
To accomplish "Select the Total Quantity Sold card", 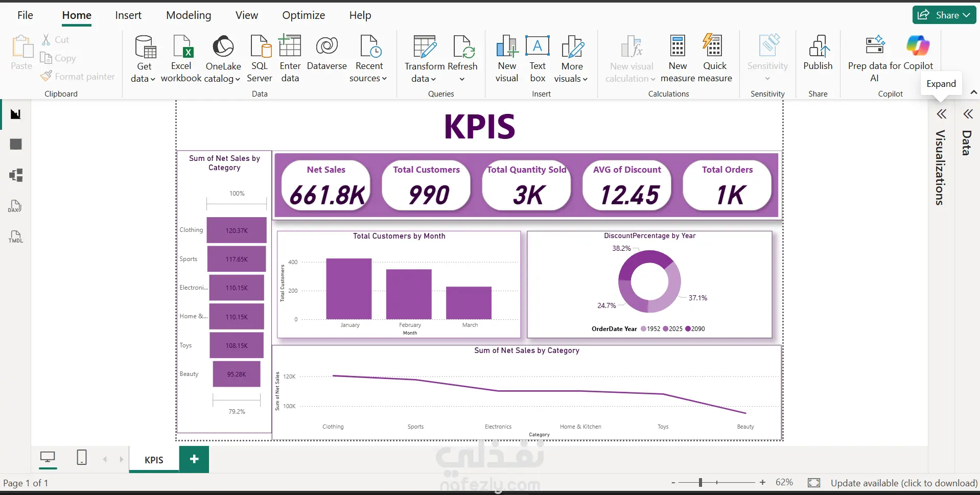I will click(x=526, y=185).
